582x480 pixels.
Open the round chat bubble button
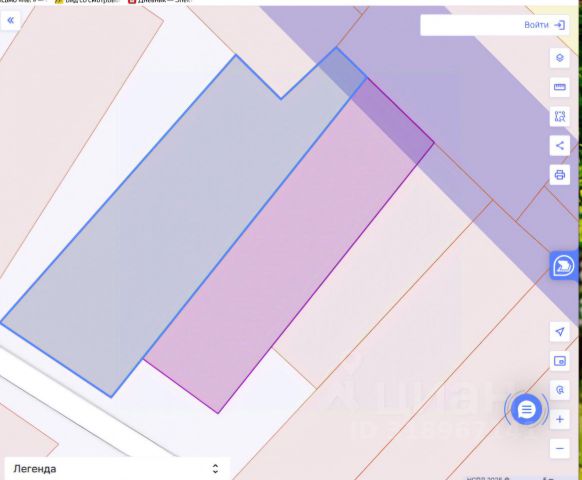tap(526, 410)
